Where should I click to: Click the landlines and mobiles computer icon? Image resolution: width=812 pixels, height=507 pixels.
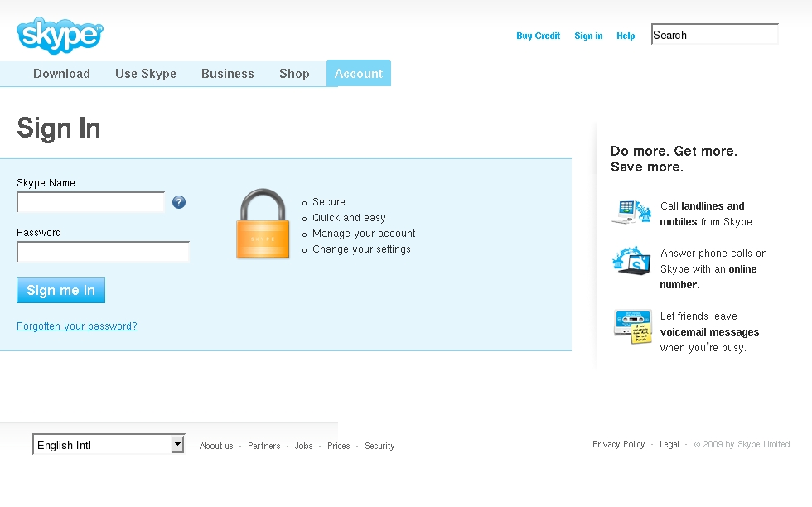point(631,212)
